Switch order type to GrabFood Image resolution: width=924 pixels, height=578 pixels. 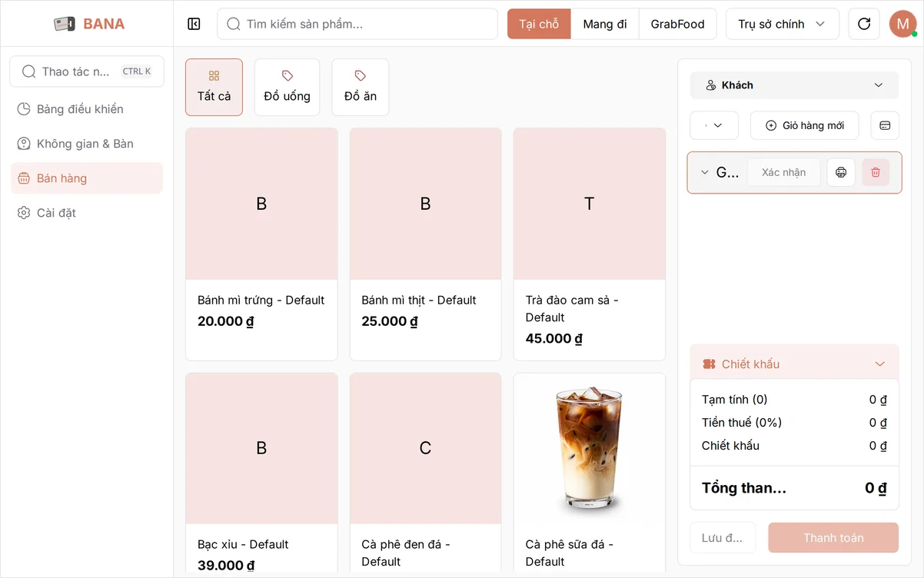pyautogui.click(x=678, y=24)
